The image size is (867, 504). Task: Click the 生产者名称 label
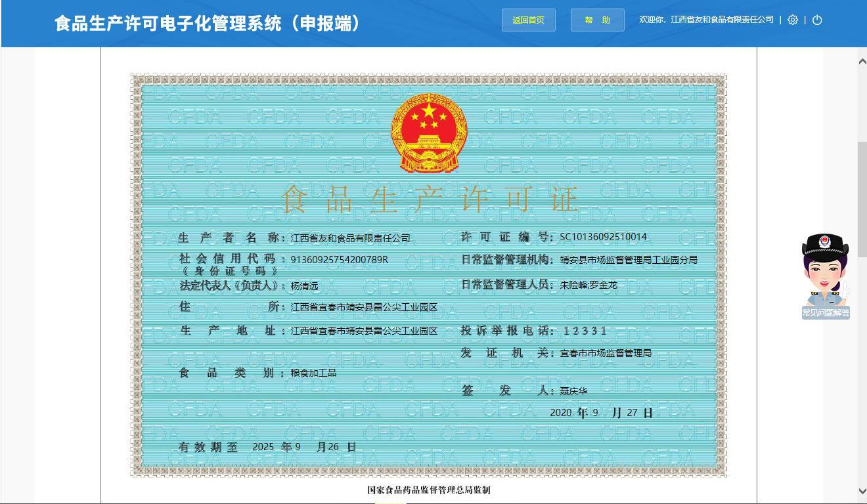pos(231,238)
